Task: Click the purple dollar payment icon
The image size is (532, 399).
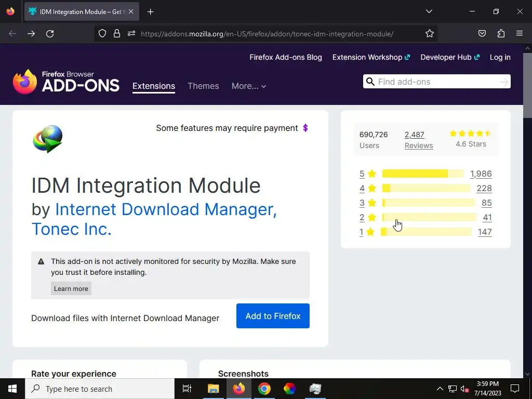Action: [305, 128]
